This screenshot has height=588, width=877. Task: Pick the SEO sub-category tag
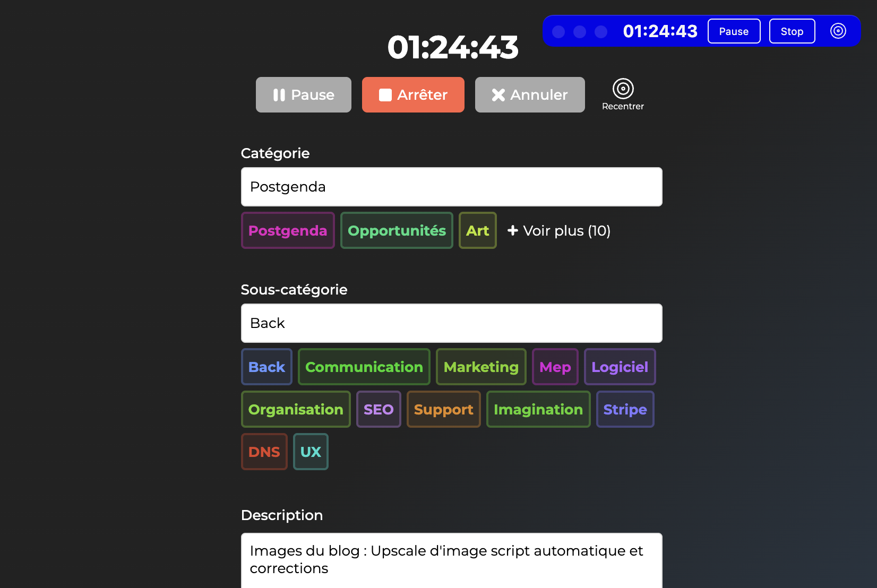tap(379, 409)
